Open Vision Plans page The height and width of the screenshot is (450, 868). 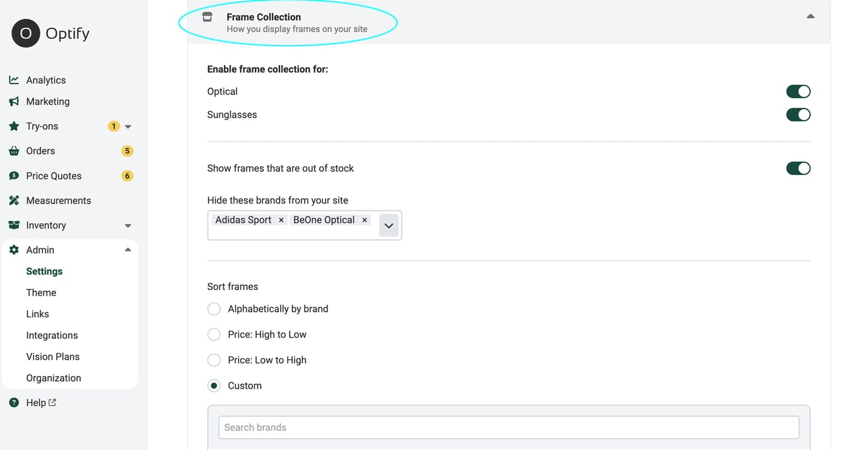point(52,356)
